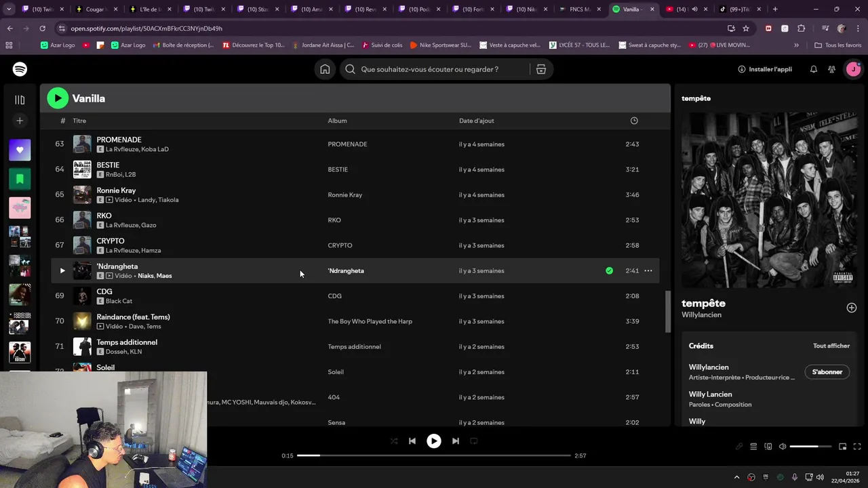Switch to FNCS browser tab
This screenshot has height=488, width=868.
pyautogui.click(x=579, y=9)
